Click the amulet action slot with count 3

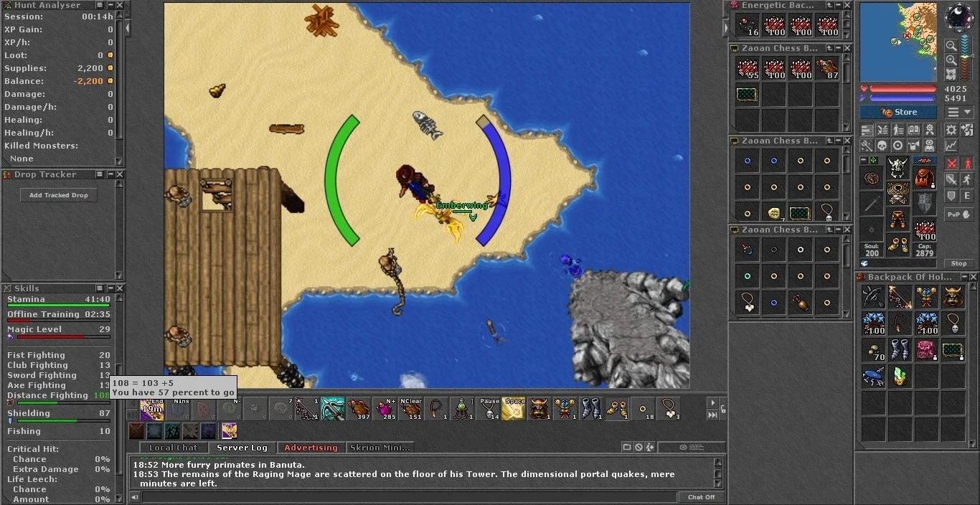pos(668,409)
